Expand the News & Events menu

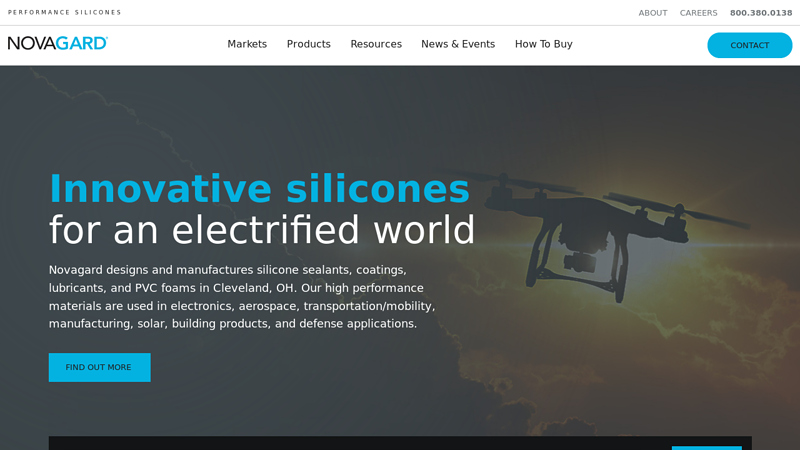point(458,44)
